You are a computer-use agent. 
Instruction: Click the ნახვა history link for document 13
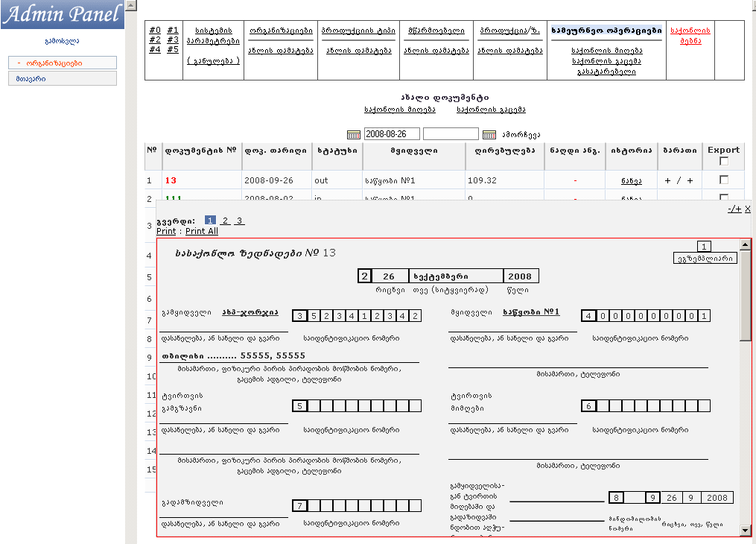(631, 181)
